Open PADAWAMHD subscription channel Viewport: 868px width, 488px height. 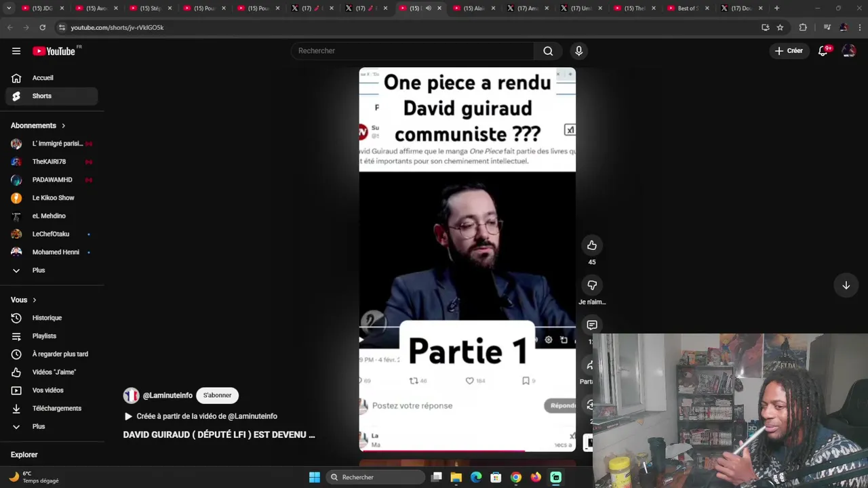52,180
